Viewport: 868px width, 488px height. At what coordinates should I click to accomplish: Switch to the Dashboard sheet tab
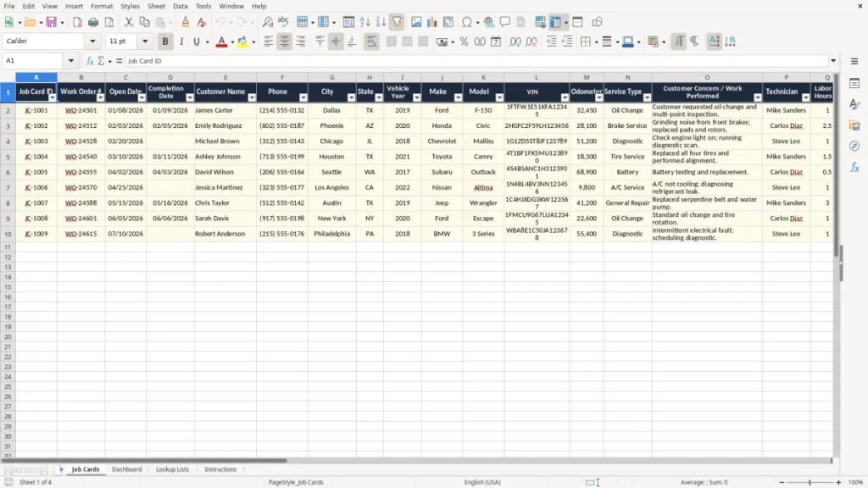tap(127, 469)
